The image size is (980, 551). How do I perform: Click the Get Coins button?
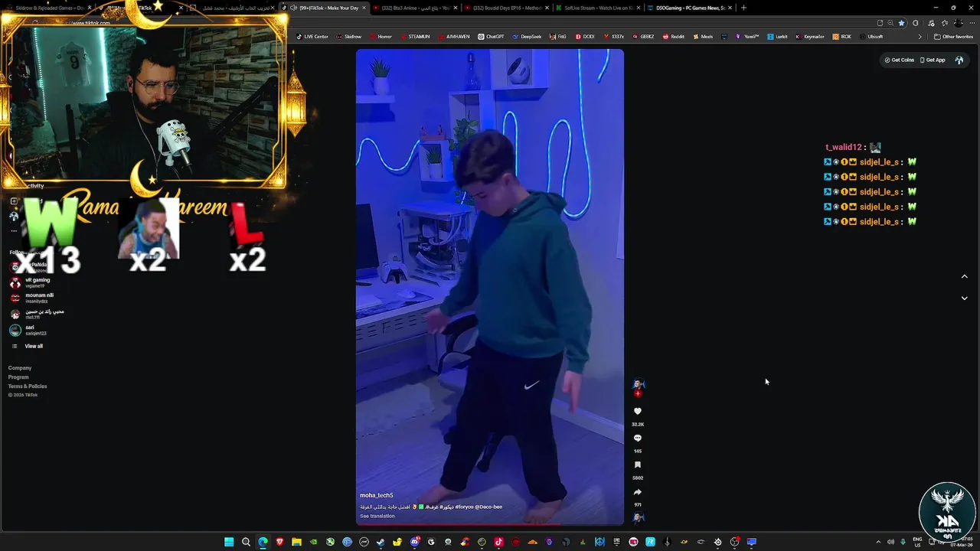point(899,60)
